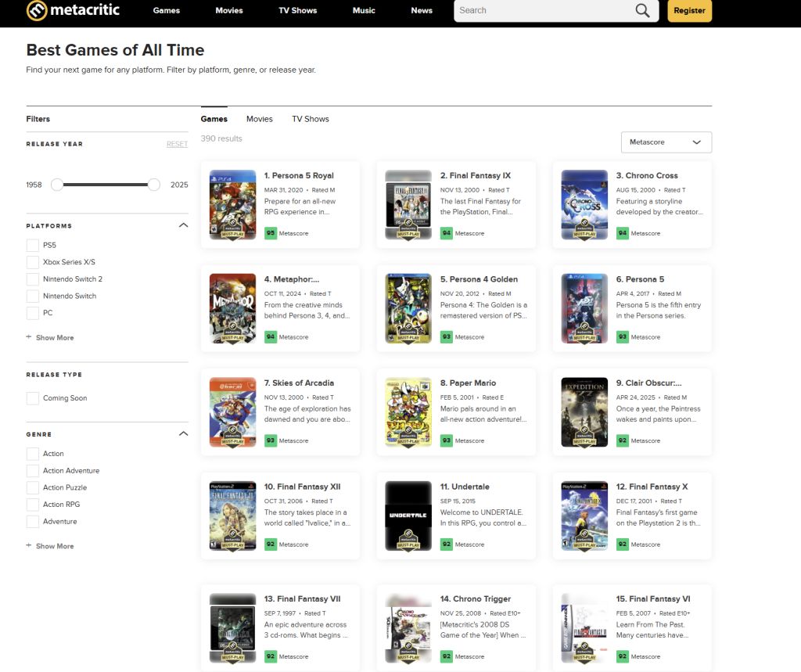The width and height of the screenshot is (801, 672).
Task: Click the 94 Metascore badge of Final Fantasy IX
Action: 447,233
